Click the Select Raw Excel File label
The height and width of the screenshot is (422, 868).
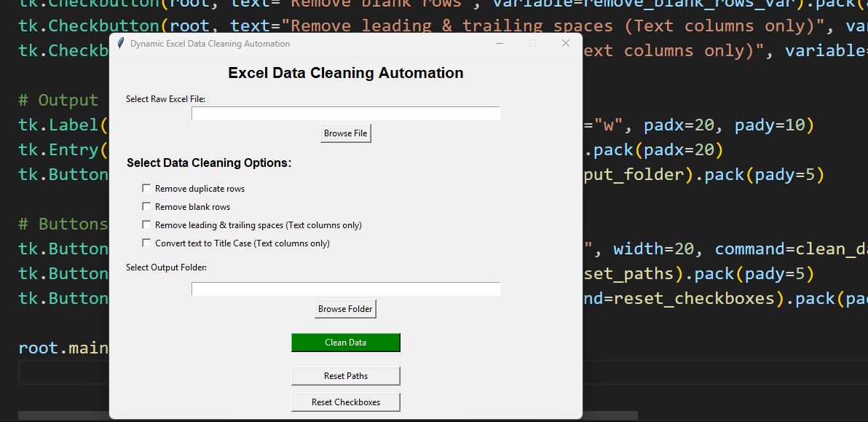tap(165, 99)
